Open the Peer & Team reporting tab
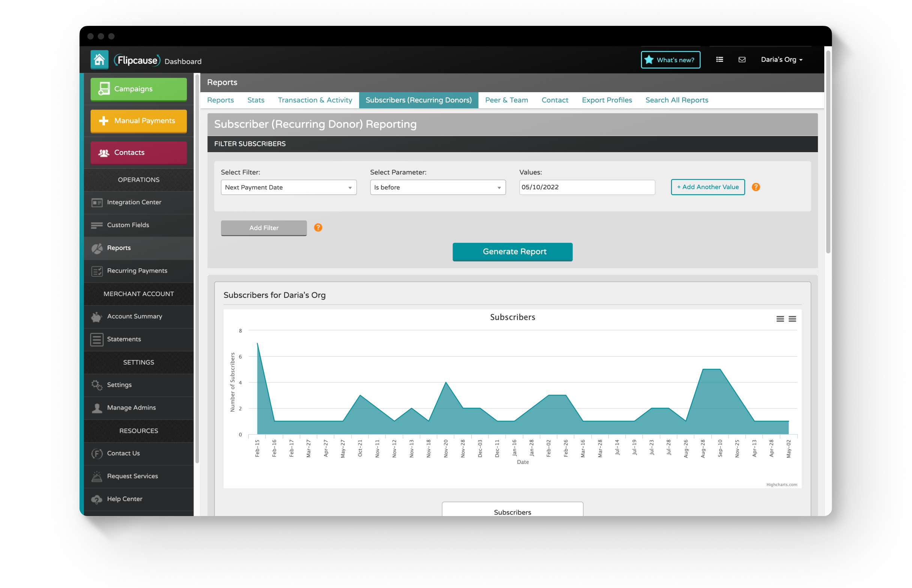Image resolution: width=912 pixels, height=588 pixels. point(506,100)
